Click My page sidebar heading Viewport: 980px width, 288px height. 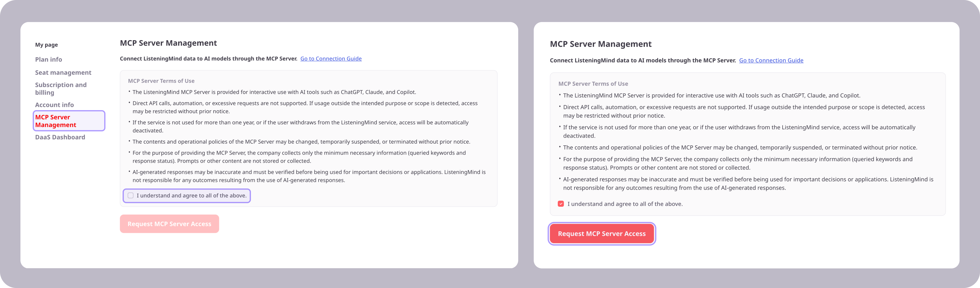(46, 45)
